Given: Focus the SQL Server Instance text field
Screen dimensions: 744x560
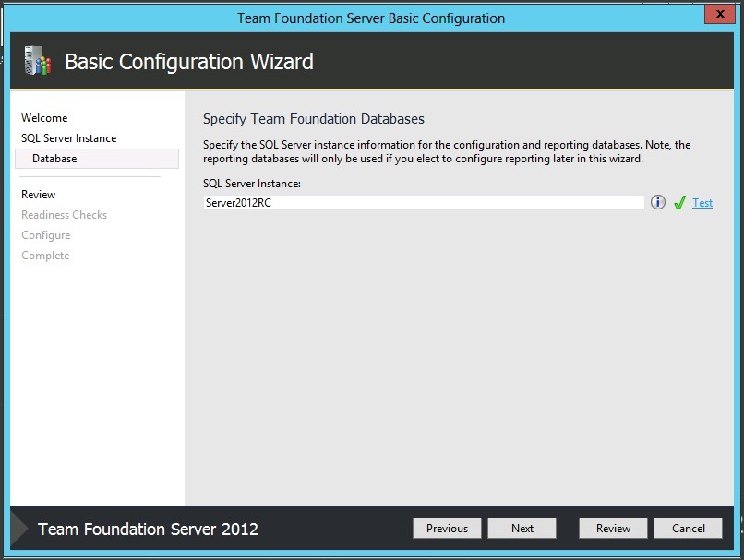Looking at the screenshot, I should click(x=423, y=203).
